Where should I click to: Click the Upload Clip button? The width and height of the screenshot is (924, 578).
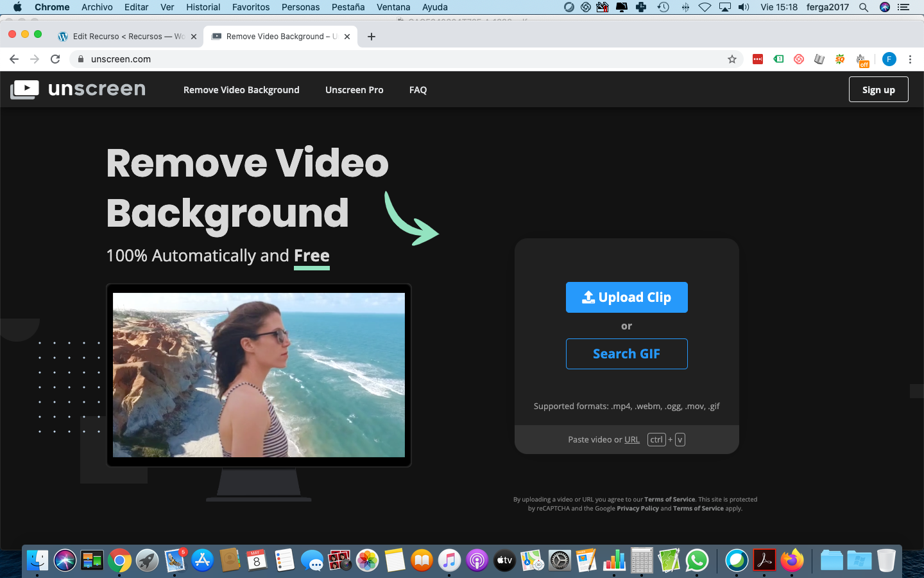click(626, 297)
